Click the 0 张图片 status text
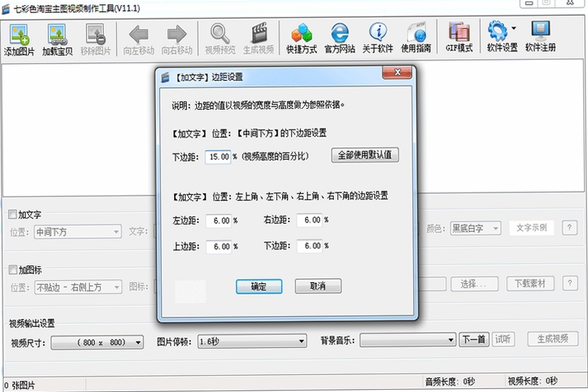 point(19,385)
